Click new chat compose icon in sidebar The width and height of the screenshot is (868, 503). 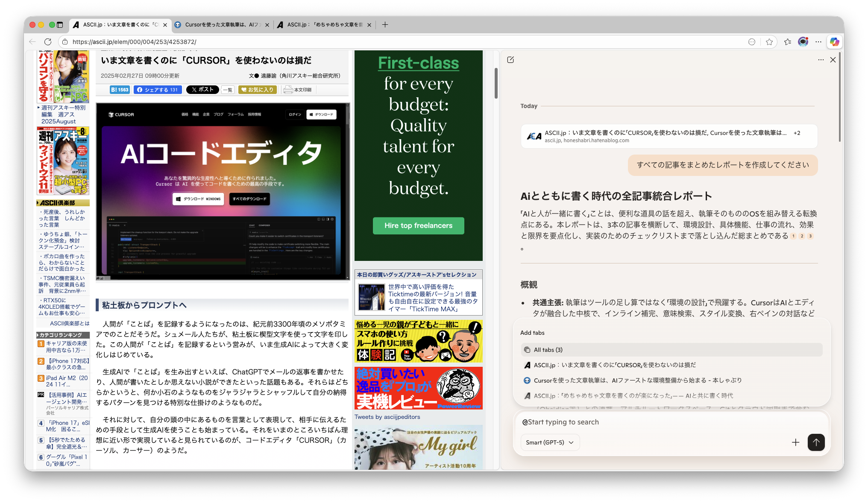(x=510, y=60)
